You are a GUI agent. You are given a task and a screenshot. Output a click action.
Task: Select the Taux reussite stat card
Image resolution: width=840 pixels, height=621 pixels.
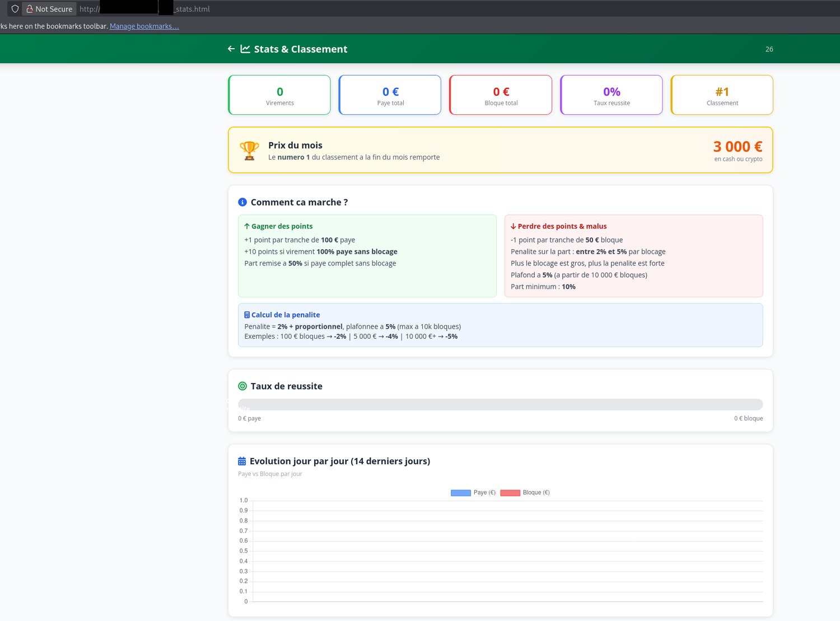point(612,95)
